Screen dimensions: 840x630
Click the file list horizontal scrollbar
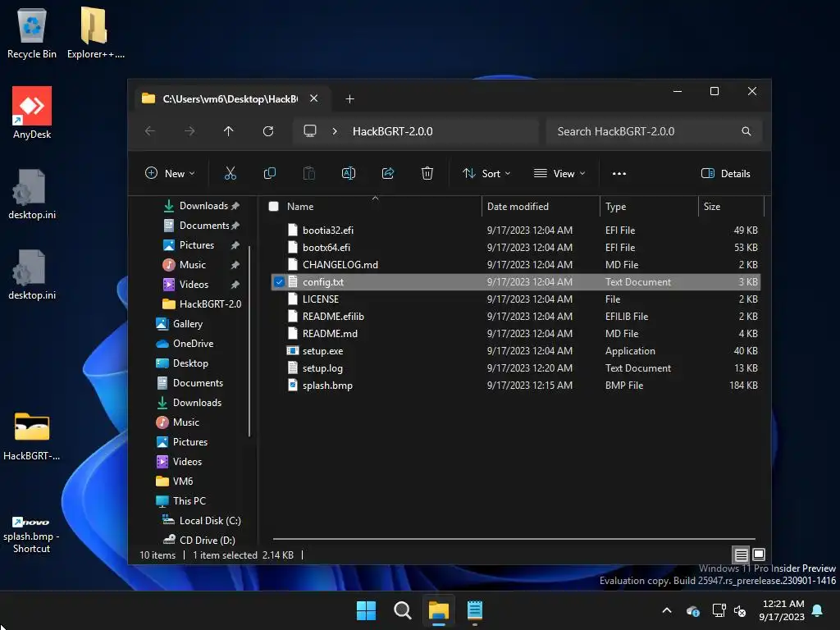click(514, 538)
